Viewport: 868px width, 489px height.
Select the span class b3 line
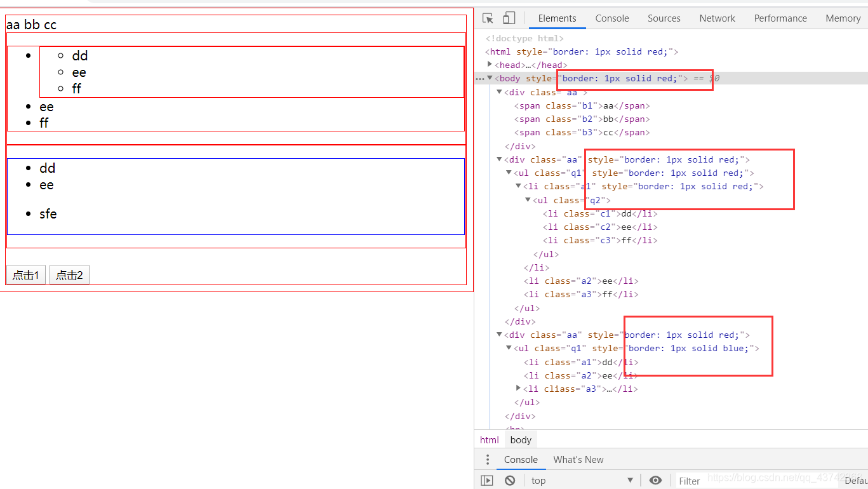pos(582,132)
